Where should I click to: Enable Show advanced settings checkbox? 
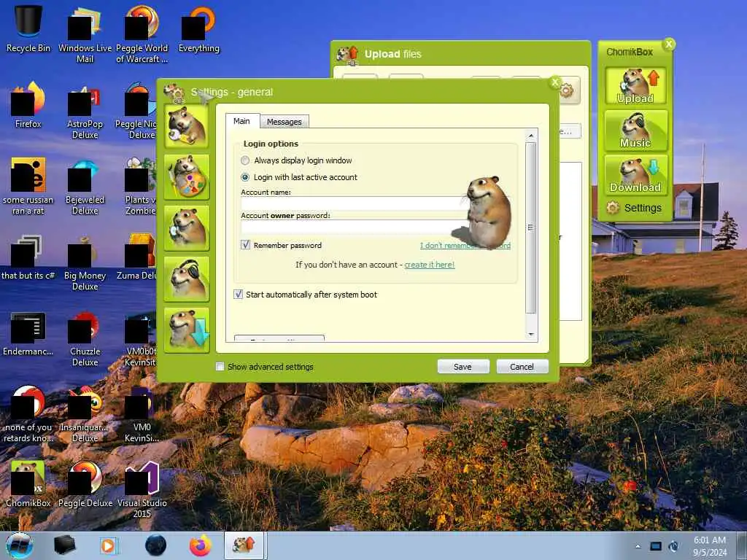click(220, 366)
